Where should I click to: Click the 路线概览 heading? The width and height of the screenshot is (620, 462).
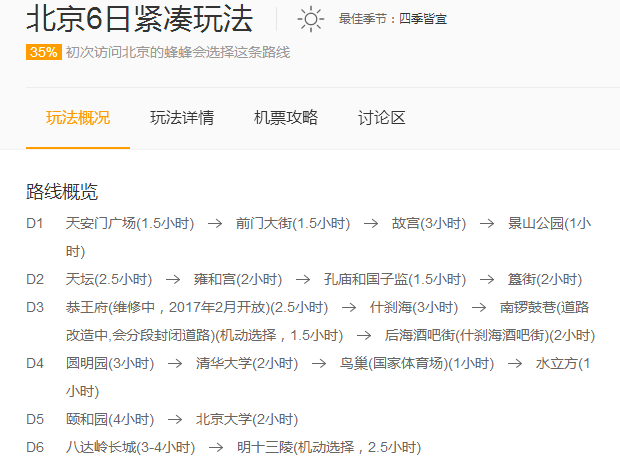point(62,192)
